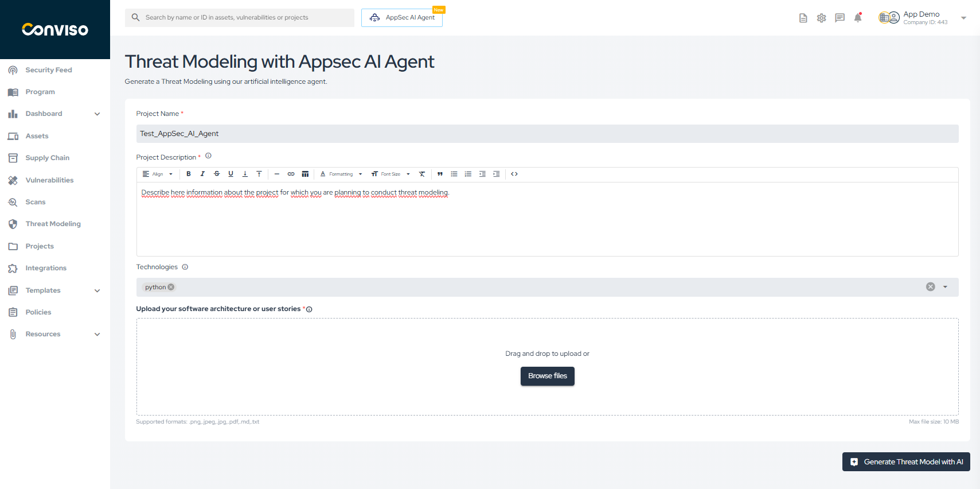Click the Project Name input field
The image size is (980, 489).
(x=547, y=134)
